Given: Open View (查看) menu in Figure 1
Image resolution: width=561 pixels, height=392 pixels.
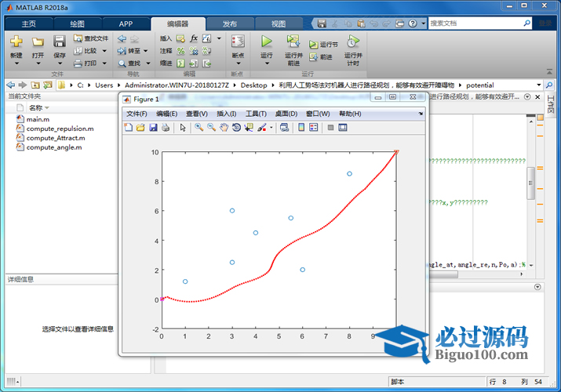Looking at the screenshot, I should pyautogui.click(x=197, y=114).
